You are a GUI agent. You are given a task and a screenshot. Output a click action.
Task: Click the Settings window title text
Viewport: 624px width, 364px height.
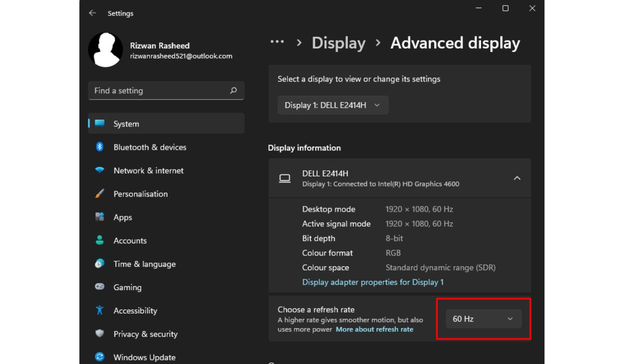pos(121,13)
